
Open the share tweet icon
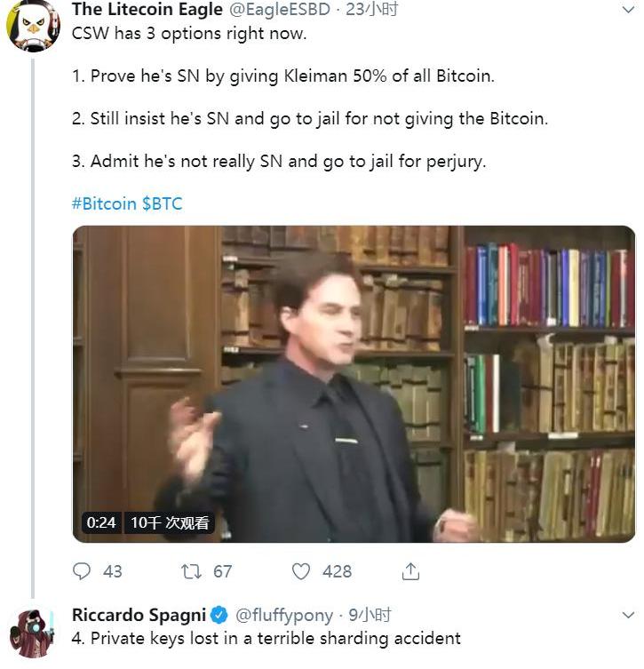pos(410,571)
